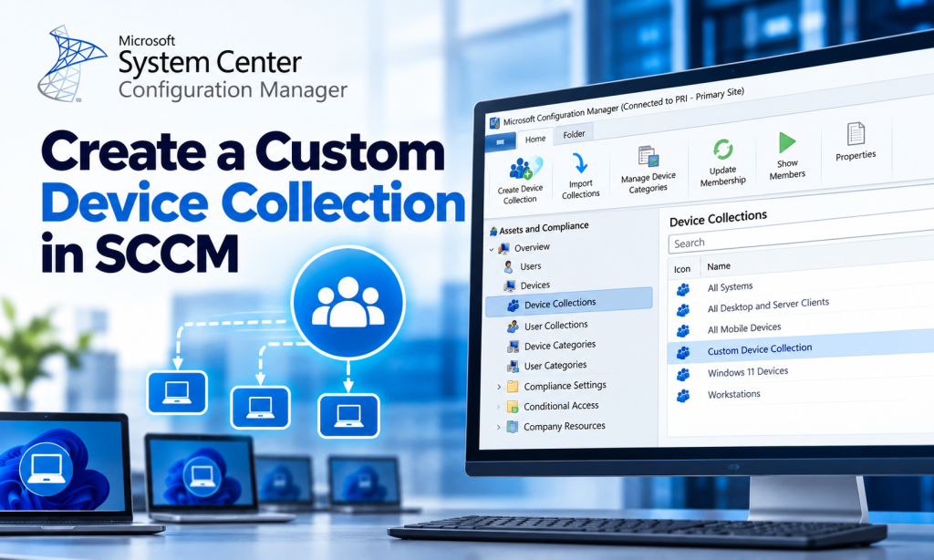Collapse the Overview tree node
The width and height of the screenshot is (934, 560).
492,250
